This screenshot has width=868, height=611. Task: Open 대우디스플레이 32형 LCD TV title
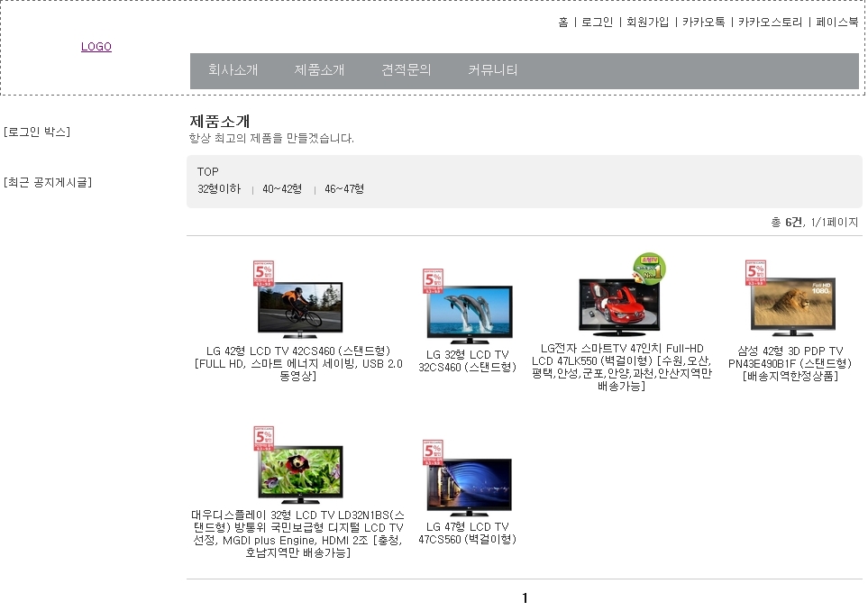click(297, 533)
